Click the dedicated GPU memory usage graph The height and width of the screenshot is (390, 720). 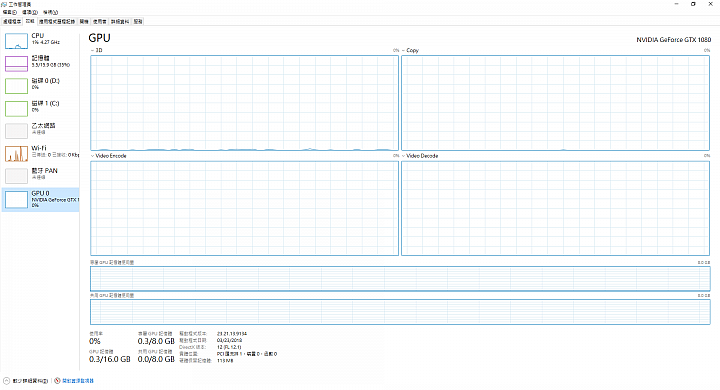(x=400, y=278)
